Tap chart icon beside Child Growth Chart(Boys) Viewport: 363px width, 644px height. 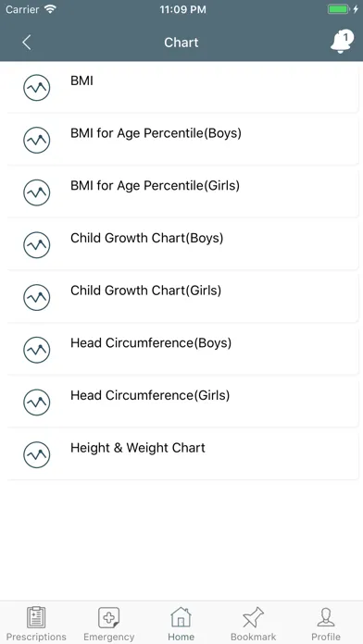click(37, 245)
